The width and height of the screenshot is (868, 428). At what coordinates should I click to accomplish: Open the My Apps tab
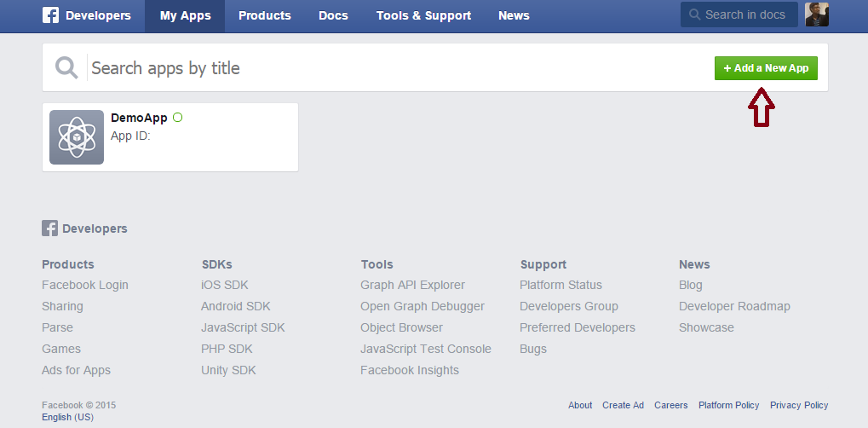(x=185, y=15)
